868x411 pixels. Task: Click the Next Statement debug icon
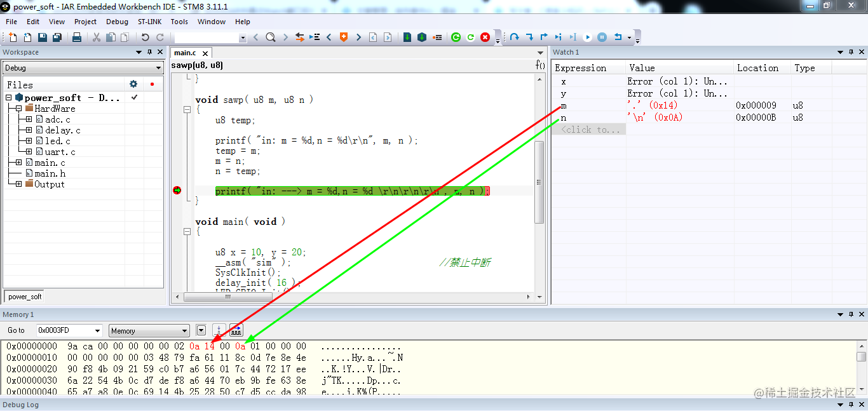click(559, 37)
